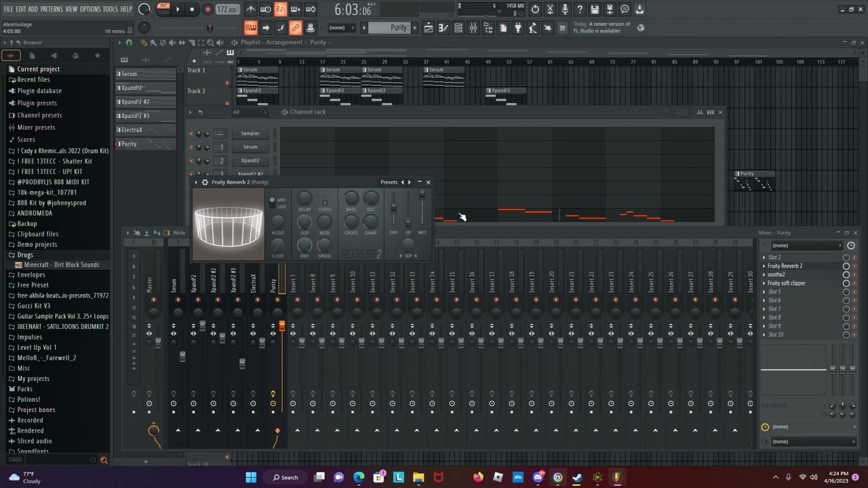868x488 pixels.
Task: Open the view channel rack icon
Action: pyautogui.click(x=458, y=28)
